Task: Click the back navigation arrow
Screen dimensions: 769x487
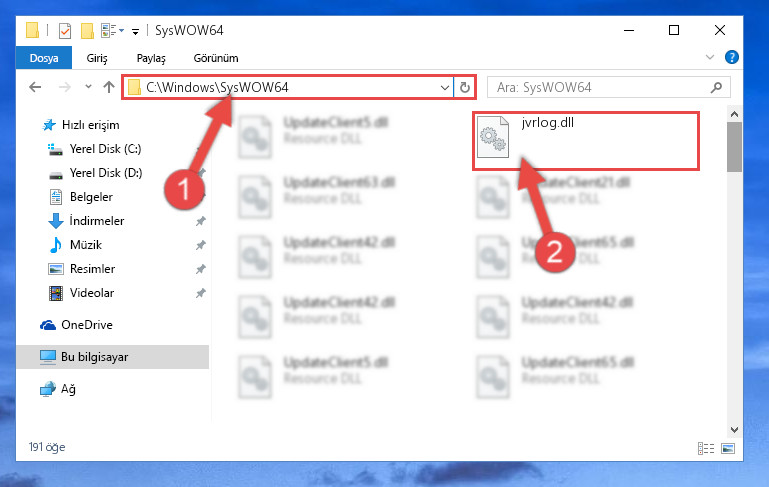Action: pyautogui.click(x=35, y=87)
